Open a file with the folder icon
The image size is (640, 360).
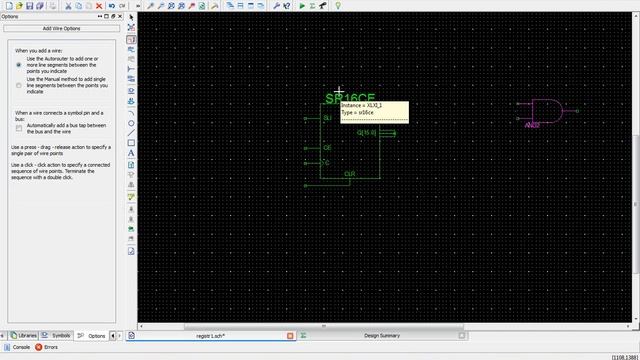pyautogui.click(x=19, y=6)
